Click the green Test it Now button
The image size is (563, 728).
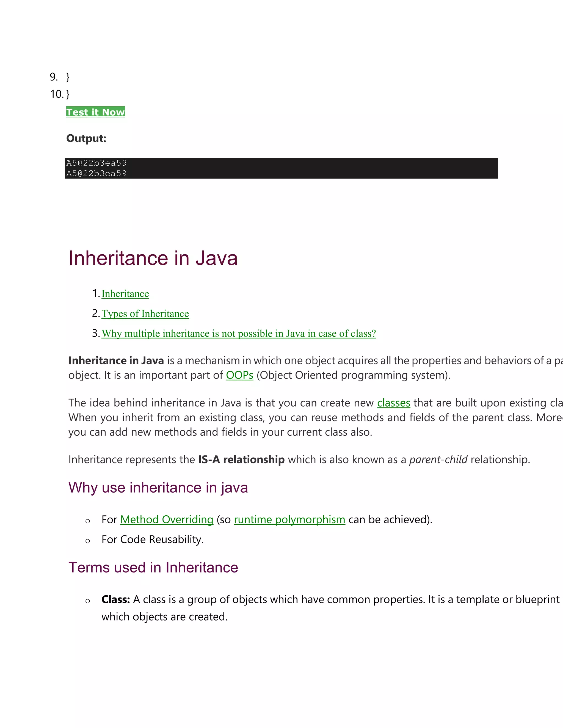click(95, 112)
